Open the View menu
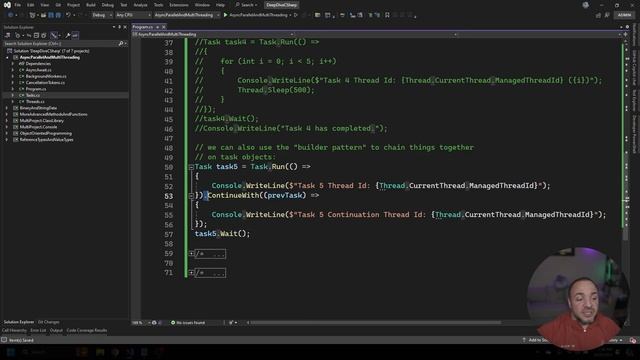This screenshot has width=640, height=360. 44,5
